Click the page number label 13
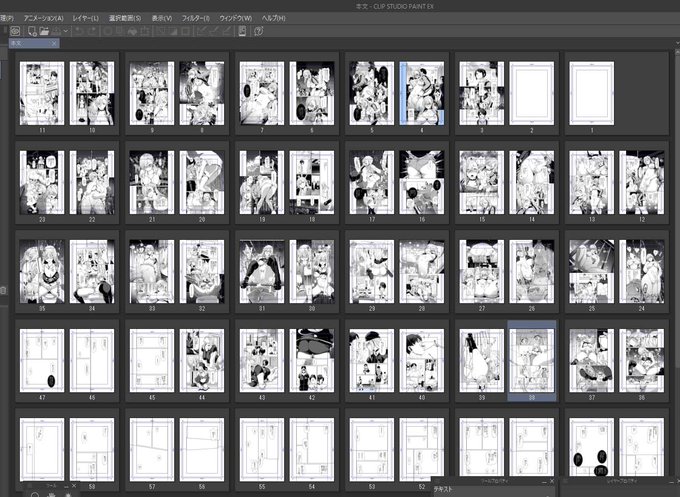The image size is (680, 497). 592,219
